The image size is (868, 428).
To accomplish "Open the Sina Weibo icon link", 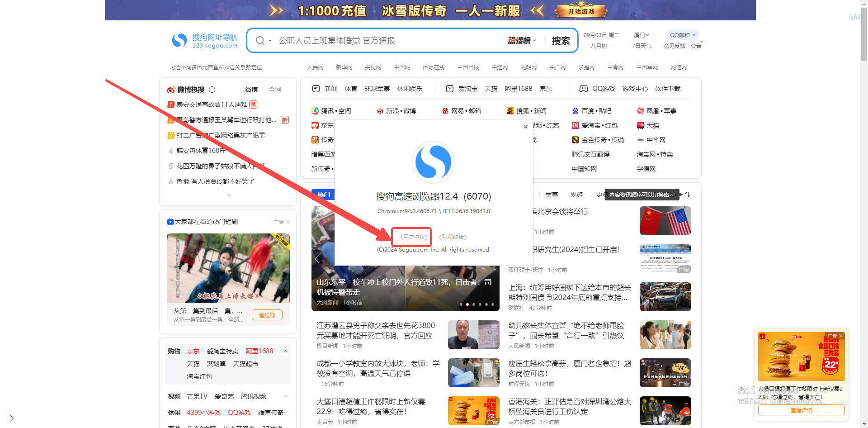I will [x=380, y=111].
